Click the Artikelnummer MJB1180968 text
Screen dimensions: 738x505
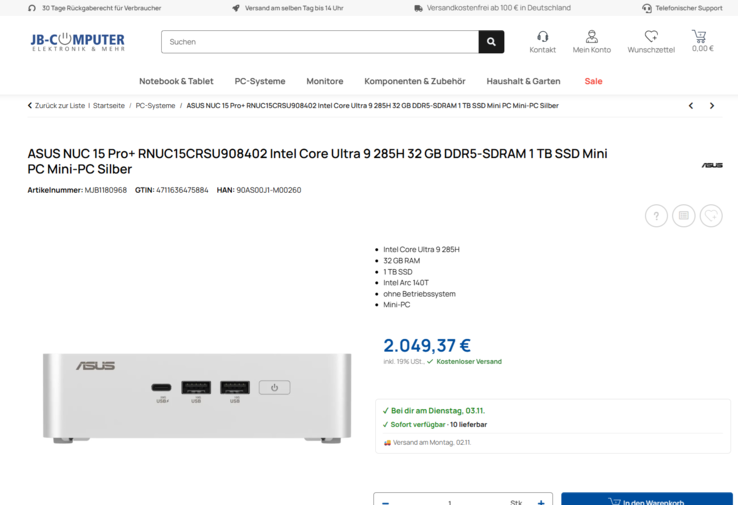77,190
